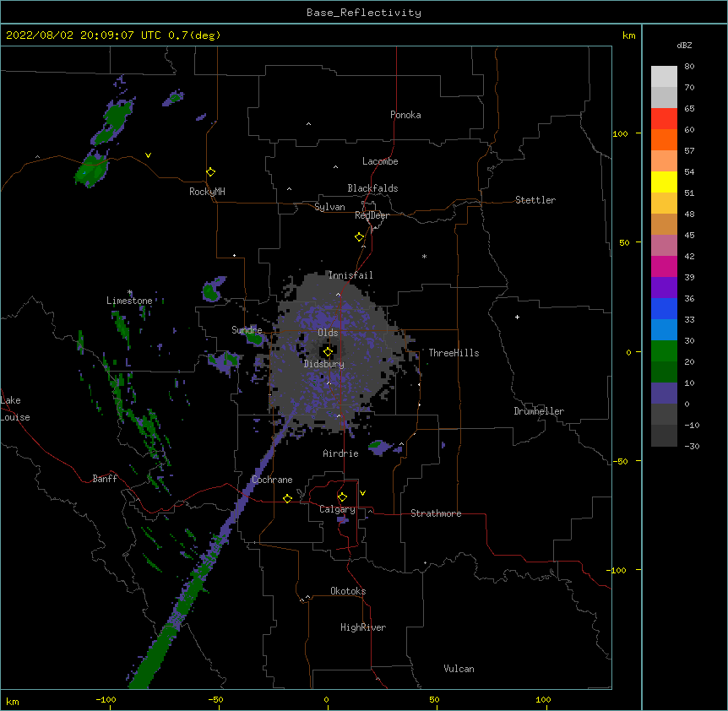
Task: Click the Limestone label
Action: pos(129,301)
